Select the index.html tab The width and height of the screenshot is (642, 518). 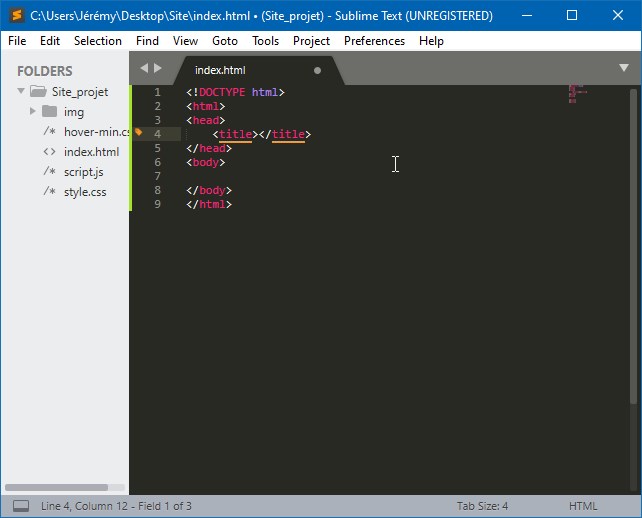[258, 70]
